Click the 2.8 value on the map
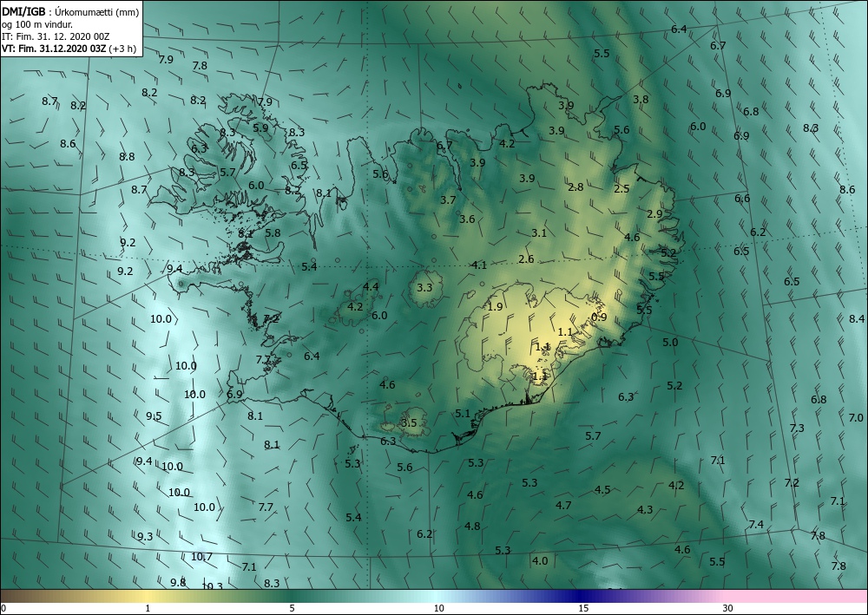The height and width of the screenshot is (615, 868). click(575, 187)
